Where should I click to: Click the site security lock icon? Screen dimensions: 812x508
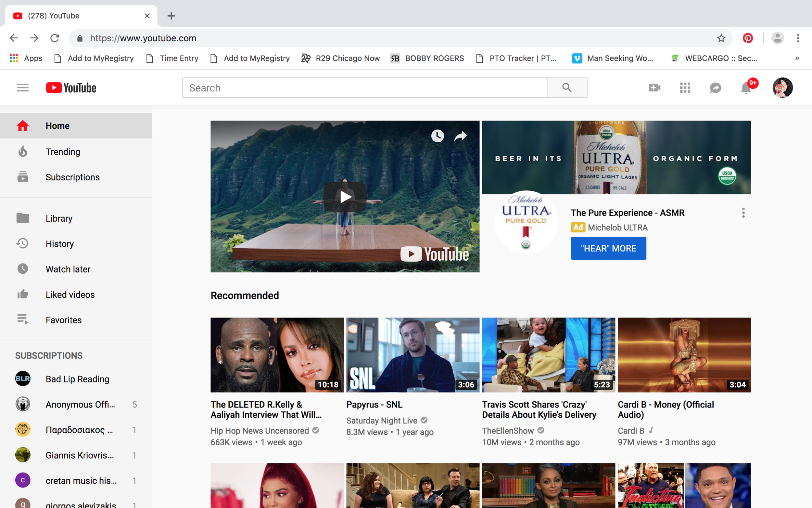80,38
